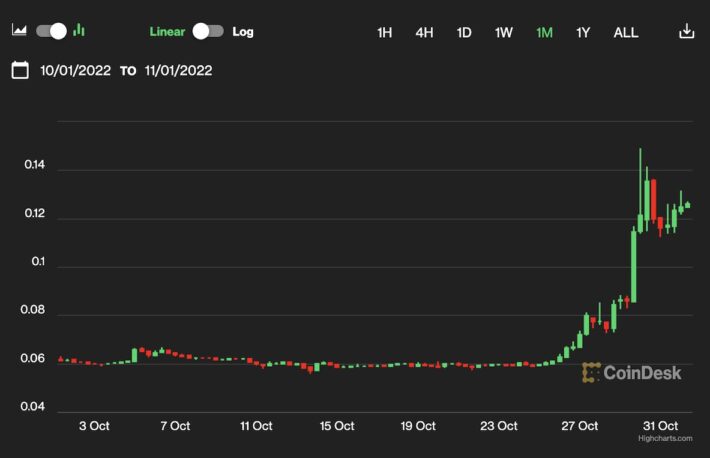Image resolution: width=710 pixels, height=458 pixels.
Task: Switch to the 4H time range
Action: pos(424,33)
